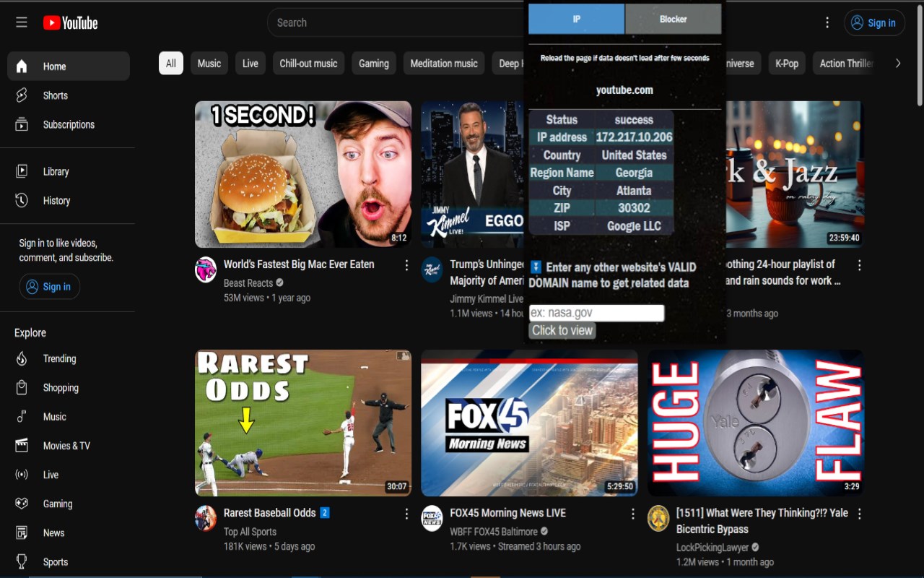Focus the YouTube search box
This screenshot has width=924, height=578.
click(x=397, y=22)
